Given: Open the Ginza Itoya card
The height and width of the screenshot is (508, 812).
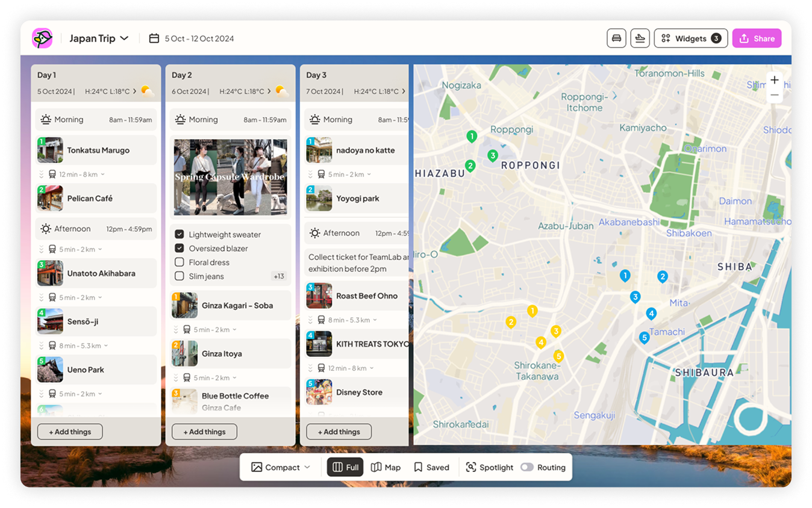Looking at the screenshot, I should tap(231, 354).
